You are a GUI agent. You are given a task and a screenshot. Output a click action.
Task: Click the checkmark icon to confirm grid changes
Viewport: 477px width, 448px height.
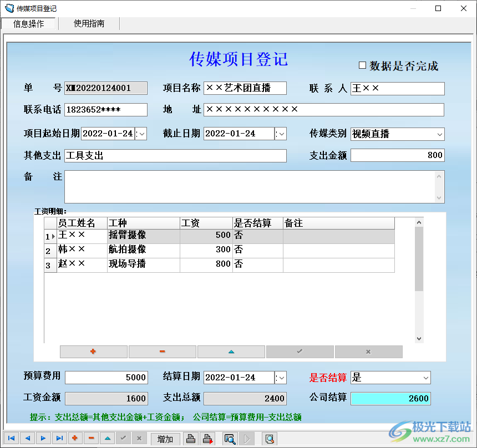(300, 351)
